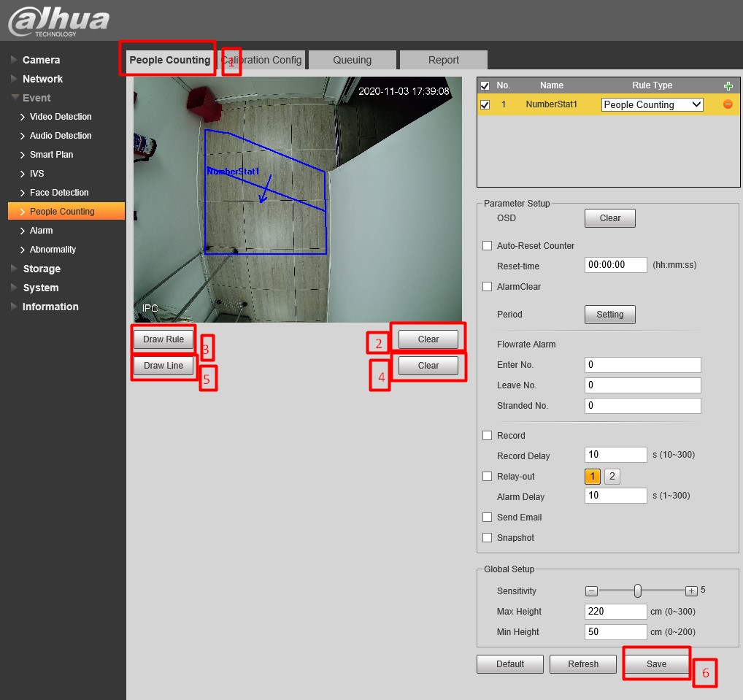
Task: Click the Sensitivity slider handle
Action: point(638,591)
